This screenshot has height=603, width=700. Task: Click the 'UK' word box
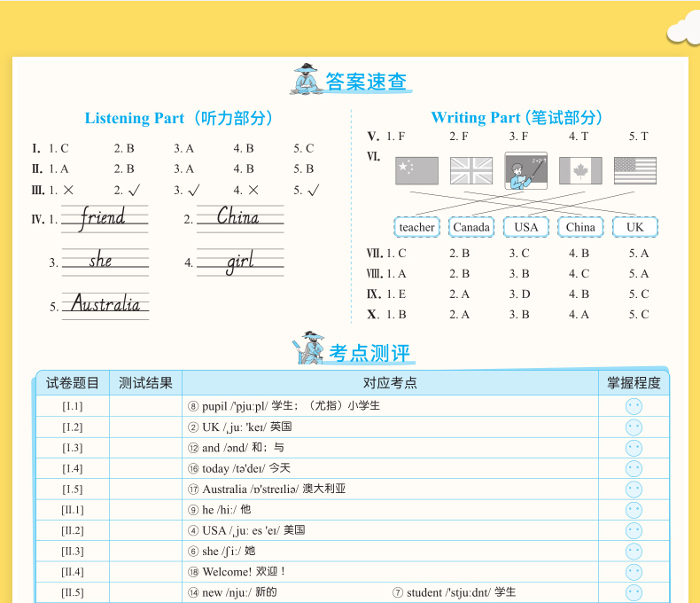pos(634,227)
